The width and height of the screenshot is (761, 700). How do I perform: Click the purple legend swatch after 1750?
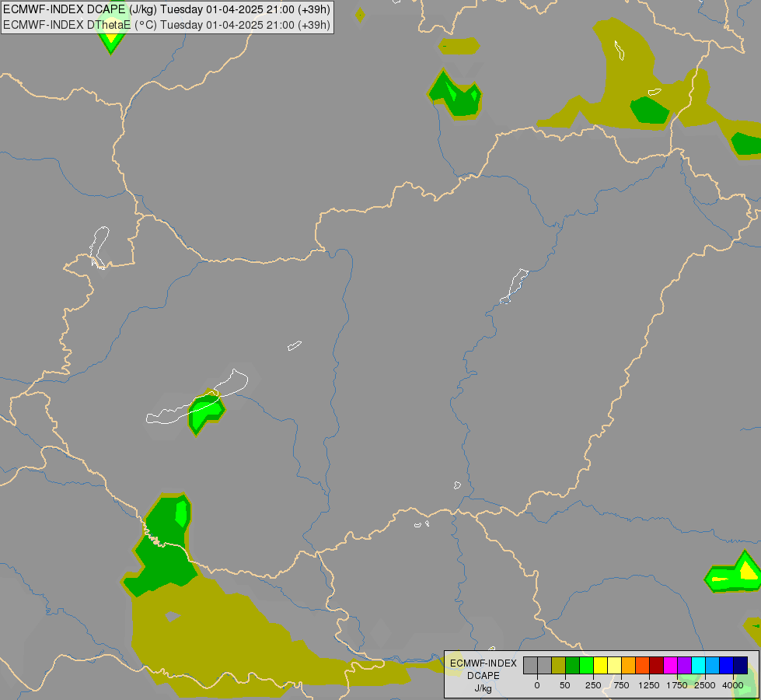pyautogui.click(x=684, y=666)
